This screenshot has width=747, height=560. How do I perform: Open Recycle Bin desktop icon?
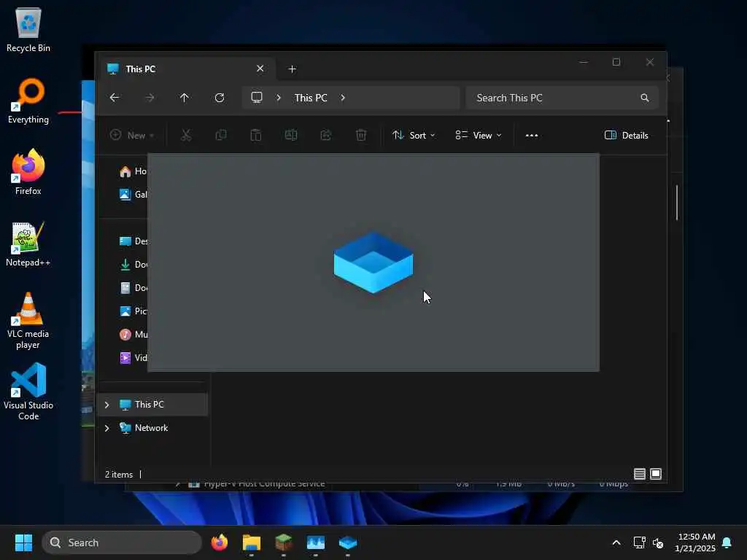click(28, 31)
